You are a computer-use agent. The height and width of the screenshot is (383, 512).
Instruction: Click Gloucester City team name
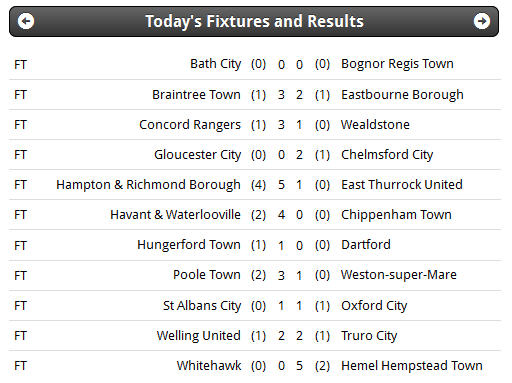[197, 155]
